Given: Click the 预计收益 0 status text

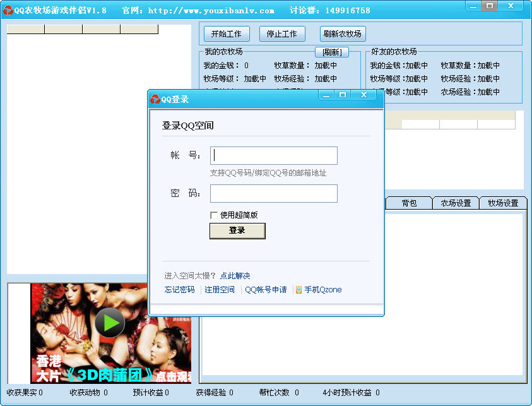Looking at the screenshot, I should [x=151, y=393].
